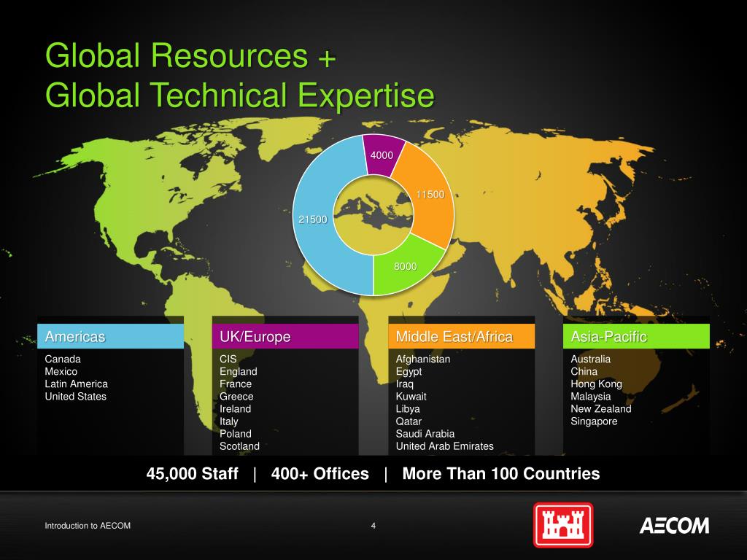The width and height of the screenshot is (747, 560).
Task: Click 'Malaysia' in the Asia-Pacific list
Action: tap(591, 397)
